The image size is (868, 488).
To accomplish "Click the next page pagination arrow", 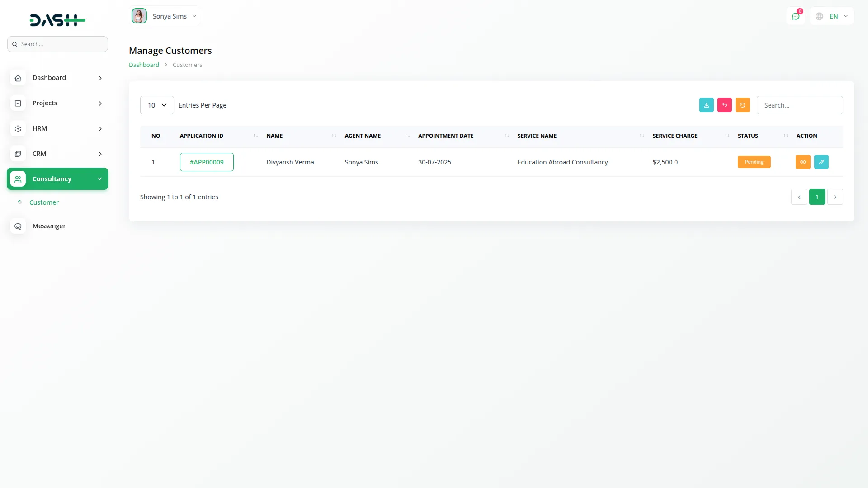I will [x=835, y=197].
